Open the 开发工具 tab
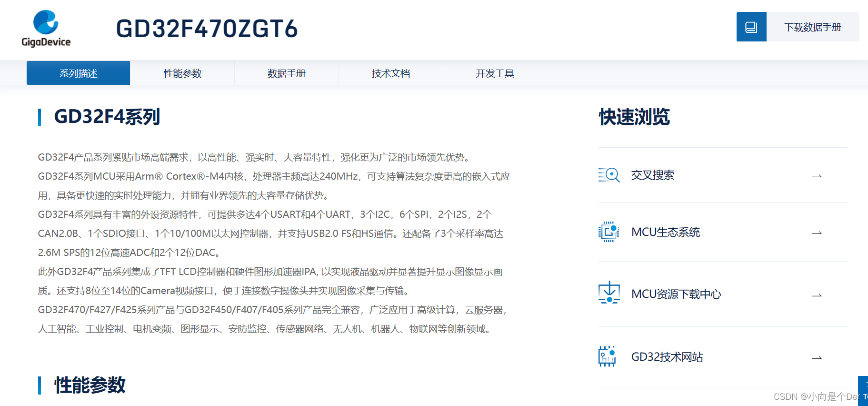Image resolution: width=868 pixels, height=406 pixels. [x=495, y=73]
